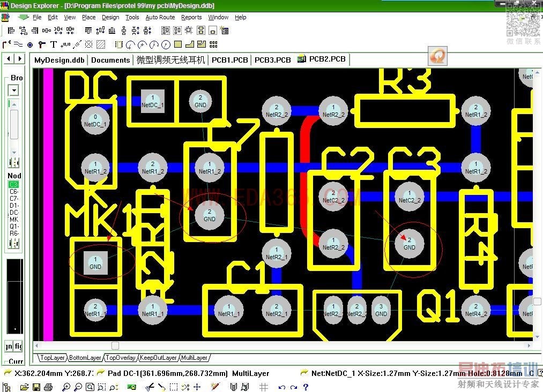Switch to the TopOverlay layer tab
This screenshot has width=543, height=392.
pos(120,358)
